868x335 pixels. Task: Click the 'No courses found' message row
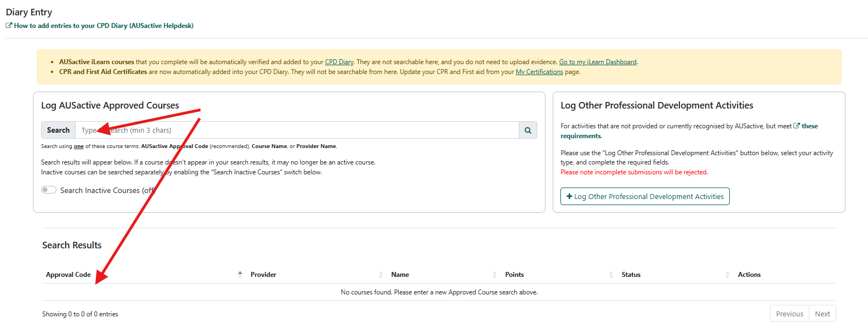click(439, 292)
